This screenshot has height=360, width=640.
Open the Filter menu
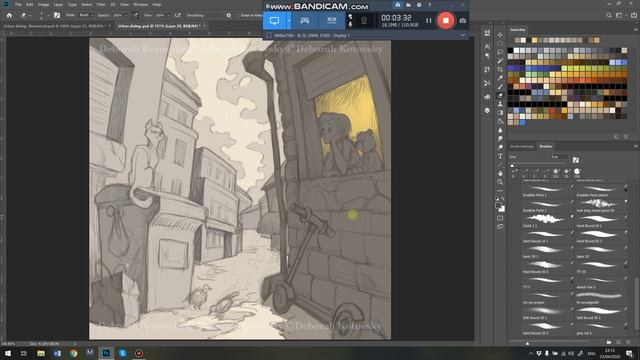(101, 4)
